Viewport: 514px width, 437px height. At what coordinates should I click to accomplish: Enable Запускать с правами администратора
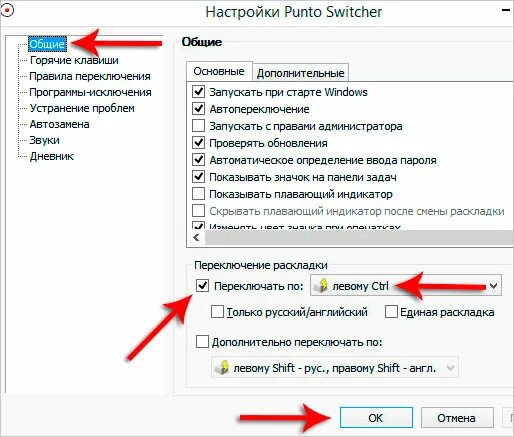click(x=199, y=126)
